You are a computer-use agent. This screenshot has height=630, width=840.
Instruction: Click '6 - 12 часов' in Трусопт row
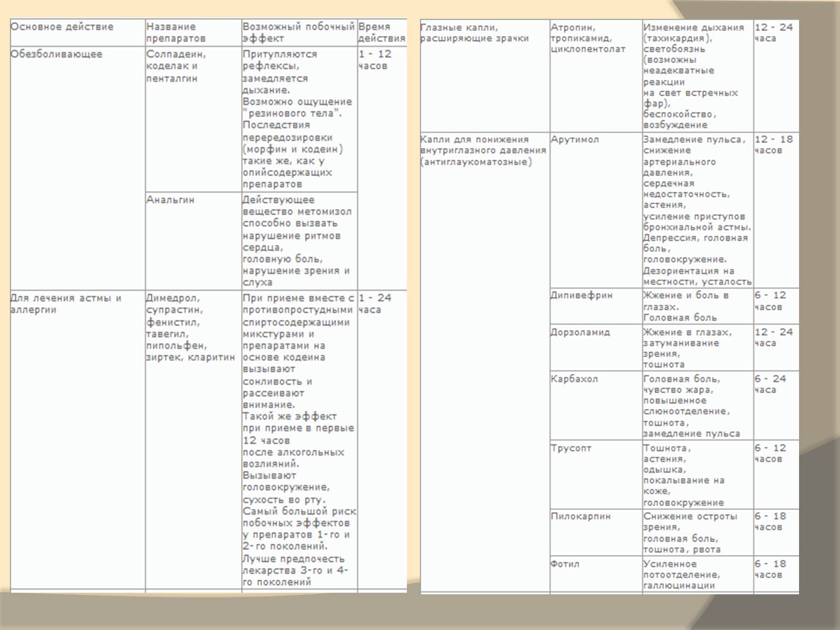(x=776, y=475)
